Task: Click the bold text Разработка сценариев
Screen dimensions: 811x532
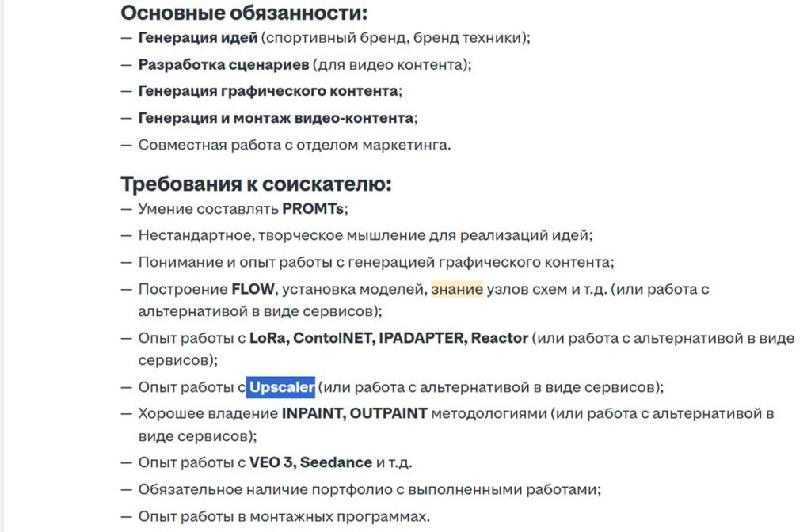Action: click(x=223, y=65)
